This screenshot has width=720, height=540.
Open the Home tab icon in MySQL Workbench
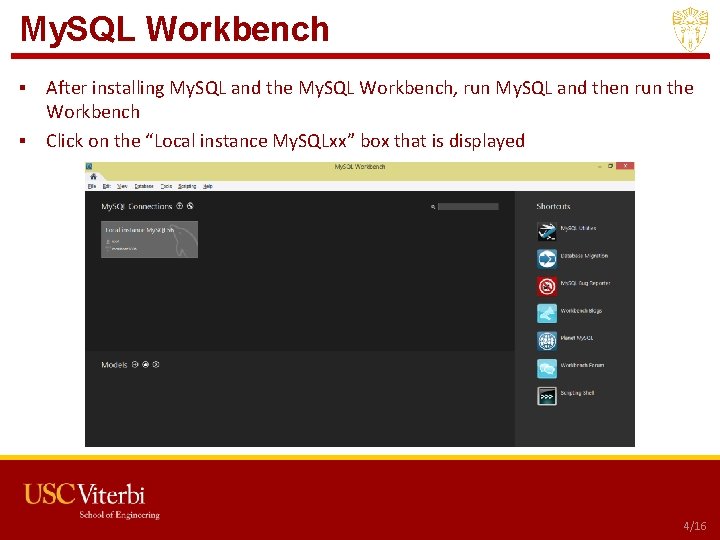[x=94, y=177]
